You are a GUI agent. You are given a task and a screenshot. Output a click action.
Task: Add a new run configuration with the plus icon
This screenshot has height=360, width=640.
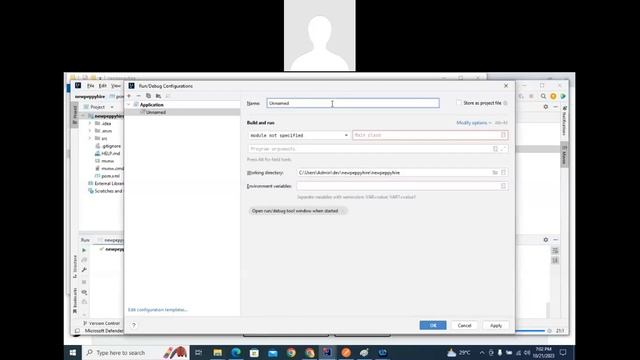(x=129, y=96)
